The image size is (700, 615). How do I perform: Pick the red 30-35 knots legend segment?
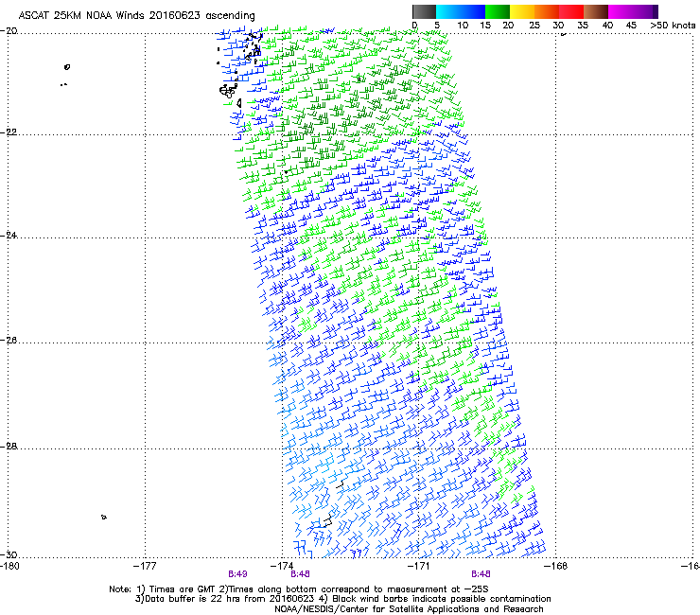571,11
